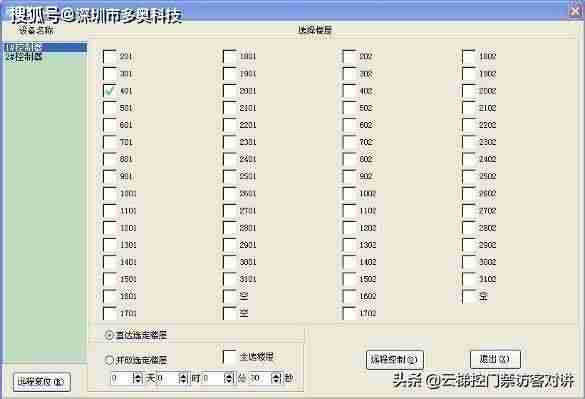Enable the 2402 floor box
This screenshot has width=585, height=399.
pyautogui.click(x=469, y=159)
